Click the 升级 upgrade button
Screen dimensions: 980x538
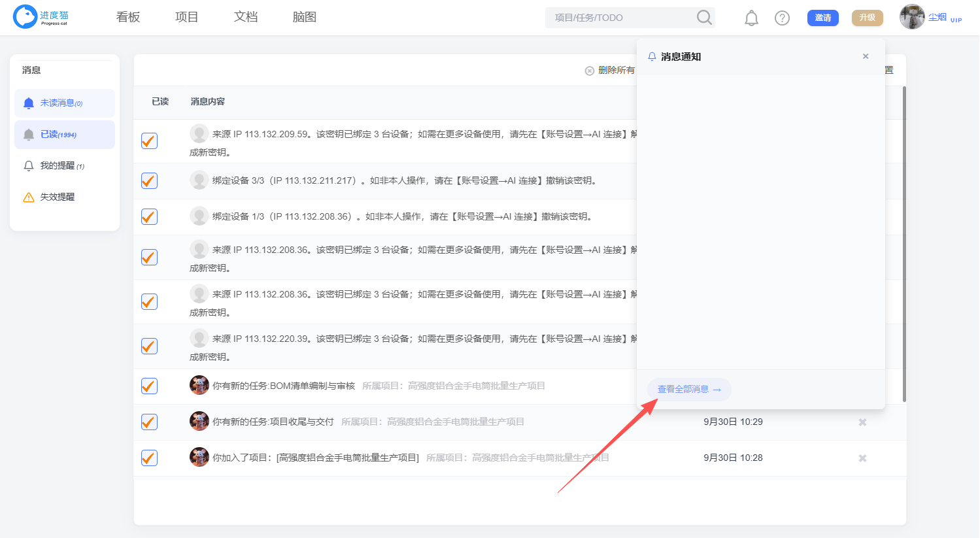[x=868, y=18]
